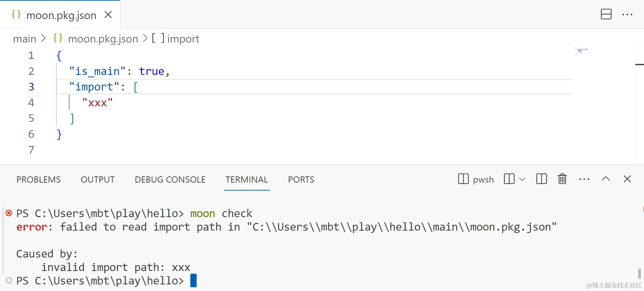Open the OUTPUT panel tab

[97, 180]
